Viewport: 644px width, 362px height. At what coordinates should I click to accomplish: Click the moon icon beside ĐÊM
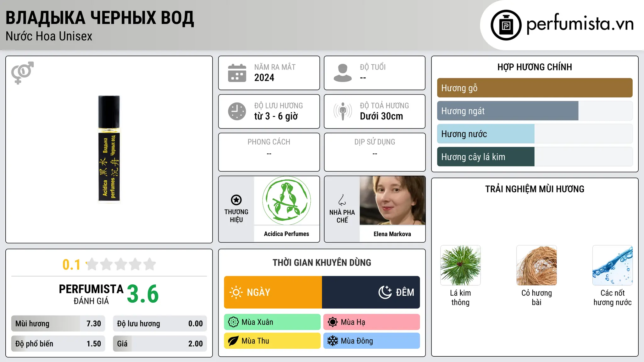point(385,292)
